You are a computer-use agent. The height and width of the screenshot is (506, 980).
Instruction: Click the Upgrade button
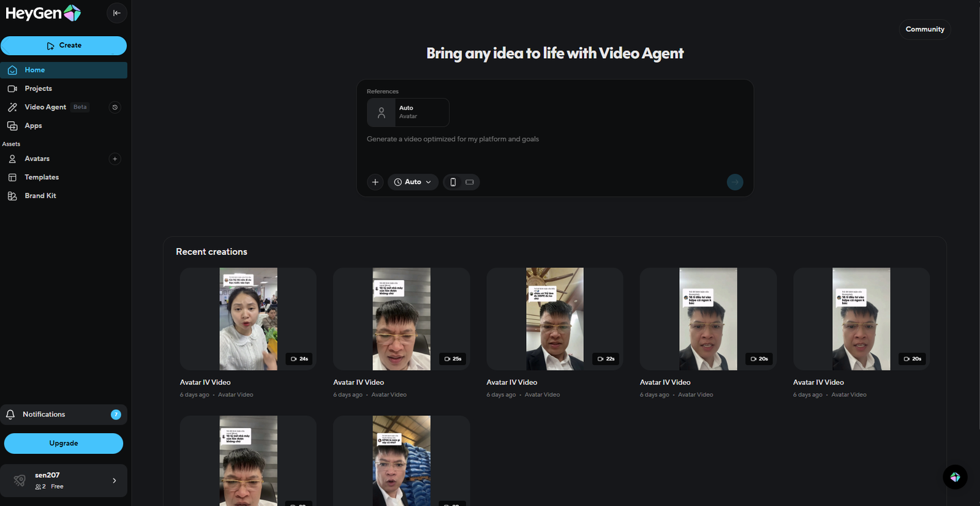pyautogui.click(x=64, y=444)
